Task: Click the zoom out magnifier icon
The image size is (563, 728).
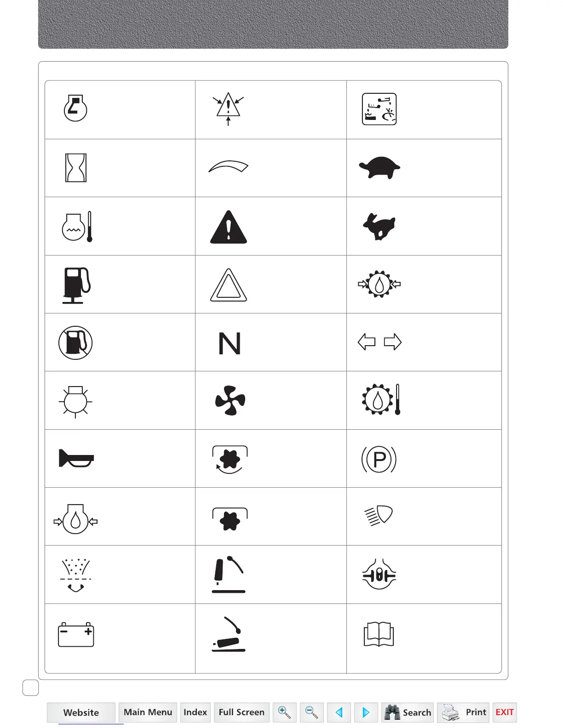Action: coord(311,712)
